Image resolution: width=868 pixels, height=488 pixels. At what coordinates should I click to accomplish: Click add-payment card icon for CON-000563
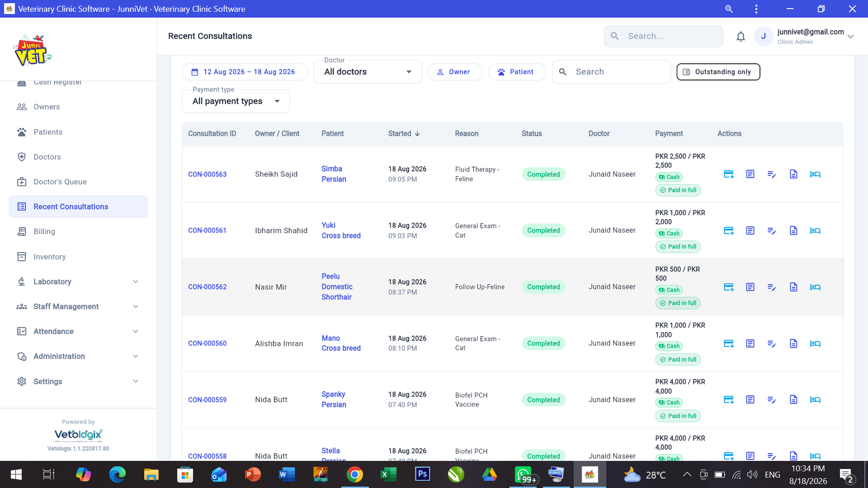729,174
